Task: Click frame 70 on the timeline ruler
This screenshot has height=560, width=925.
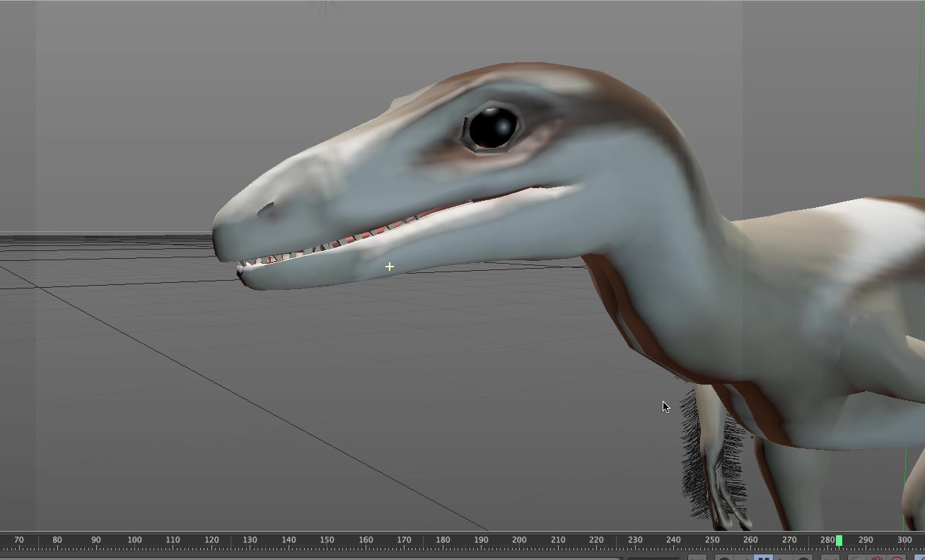Action: (x=19, y=540)
